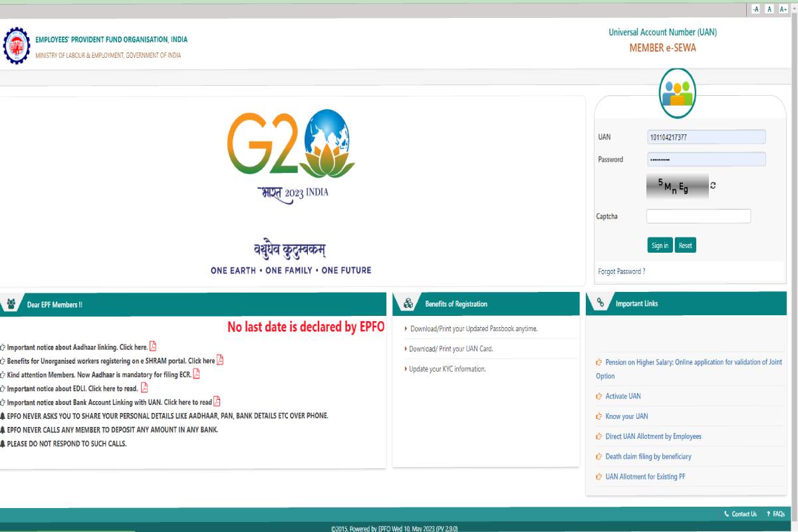Open PDF for e SHRAM portal benefits
This screenshot has height=532, width=798.
point(220,360)
